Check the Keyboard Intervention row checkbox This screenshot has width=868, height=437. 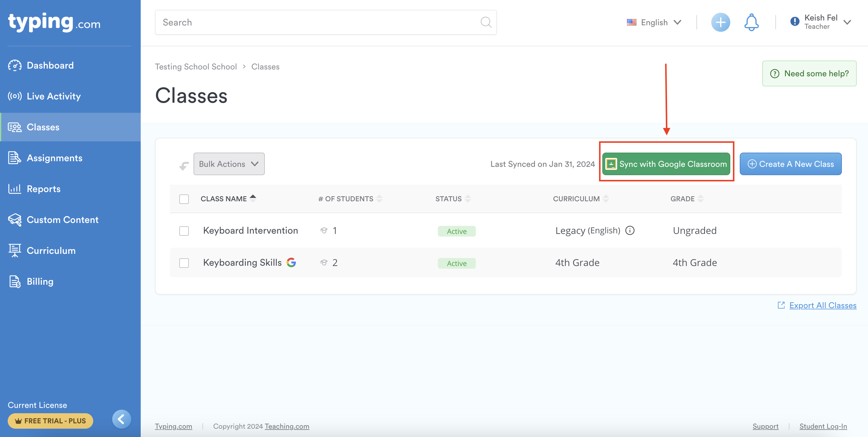coord(184,231)
